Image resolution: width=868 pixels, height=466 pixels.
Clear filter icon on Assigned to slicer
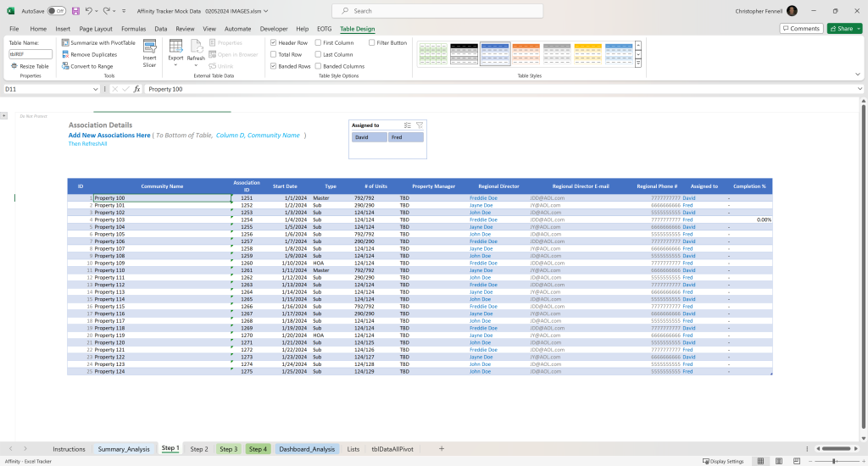point(420,125)
